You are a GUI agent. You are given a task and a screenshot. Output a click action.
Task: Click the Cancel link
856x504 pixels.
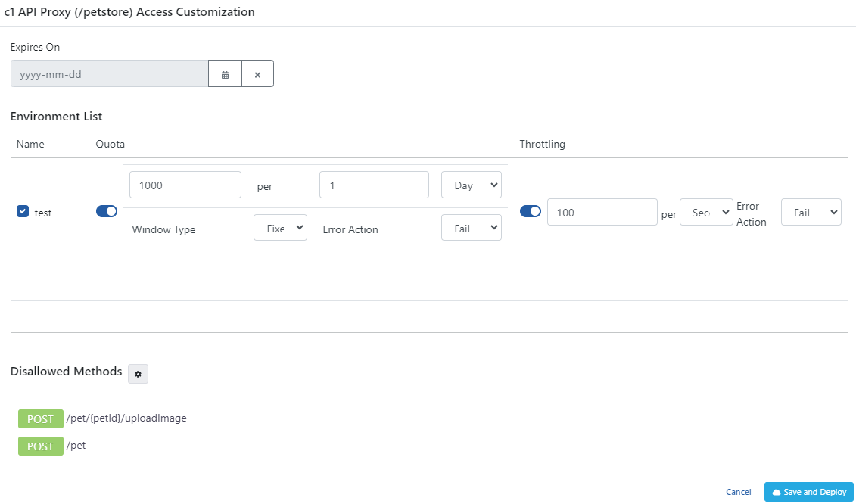point(738,491)
